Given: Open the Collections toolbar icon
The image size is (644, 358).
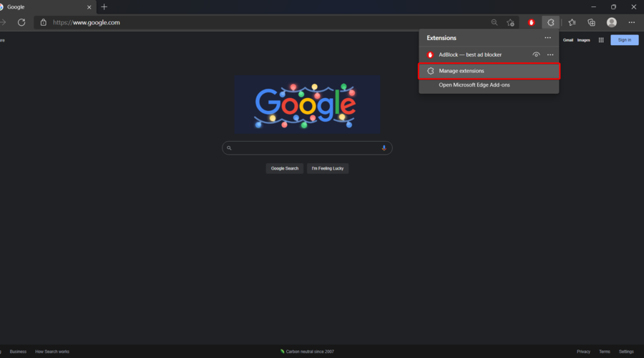Looking at the screenshot, I should pyautogui.click(x=592, y=23).
